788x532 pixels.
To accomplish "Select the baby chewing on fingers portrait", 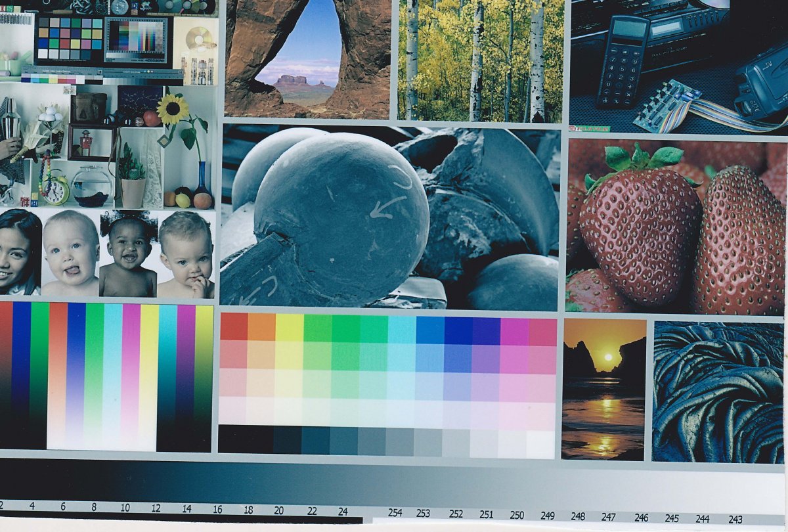I will (x=186, y=255).
